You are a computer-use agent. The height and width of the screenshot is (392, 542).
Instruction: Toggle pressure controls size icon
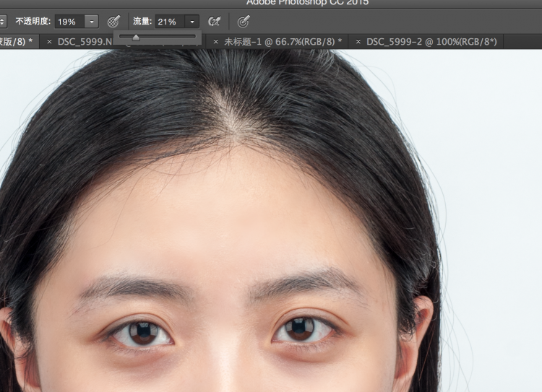[x=244, y=22]
